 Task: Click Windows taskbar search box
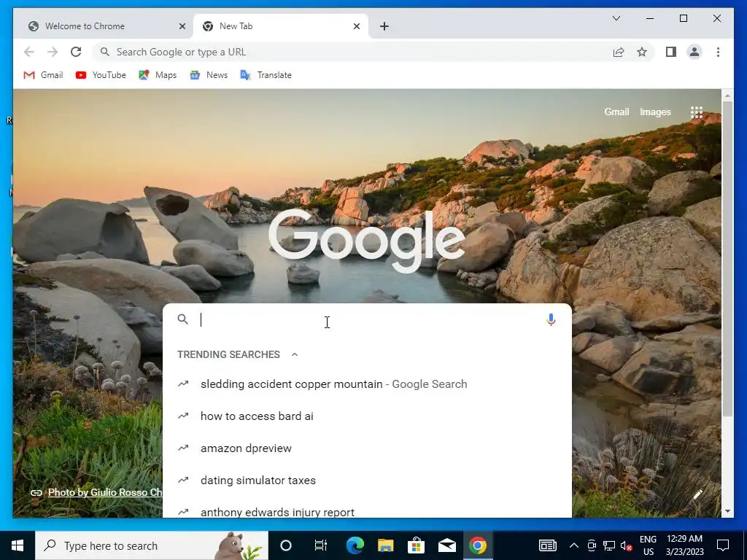pyautogui.click(x=152, y=545)
